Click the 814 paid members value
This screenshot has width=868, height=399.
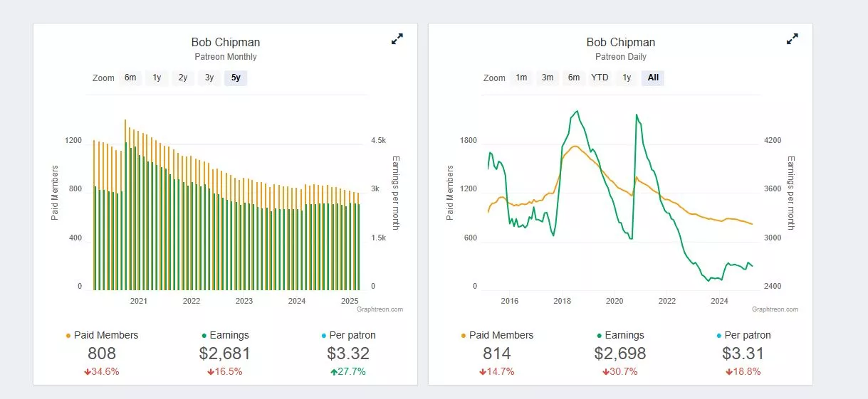[x=497, y=353]
